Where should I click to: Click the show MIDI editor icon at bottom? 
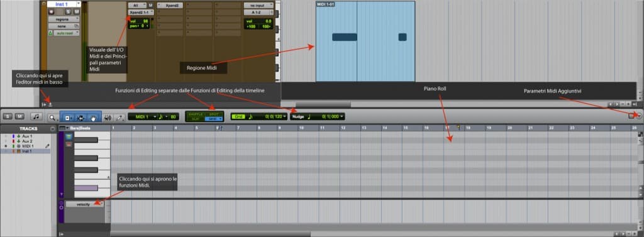point(50,104)
